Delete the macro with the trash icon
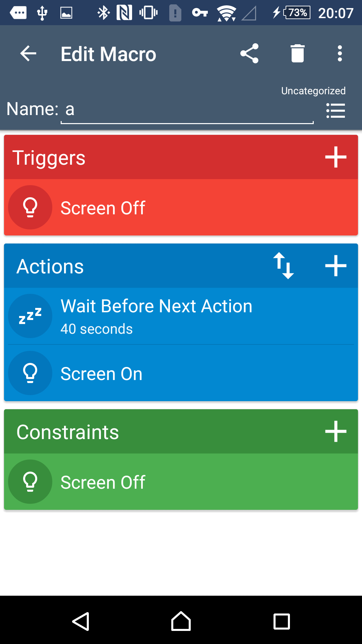Viewport: 362px width, 644px height. (x=297, y=54)
